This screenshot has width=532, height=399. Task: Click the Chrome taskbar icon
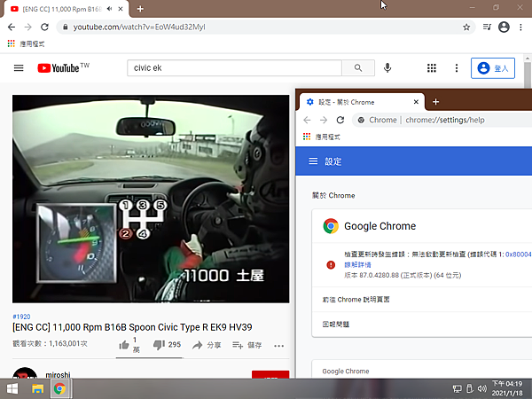[59, 389]
